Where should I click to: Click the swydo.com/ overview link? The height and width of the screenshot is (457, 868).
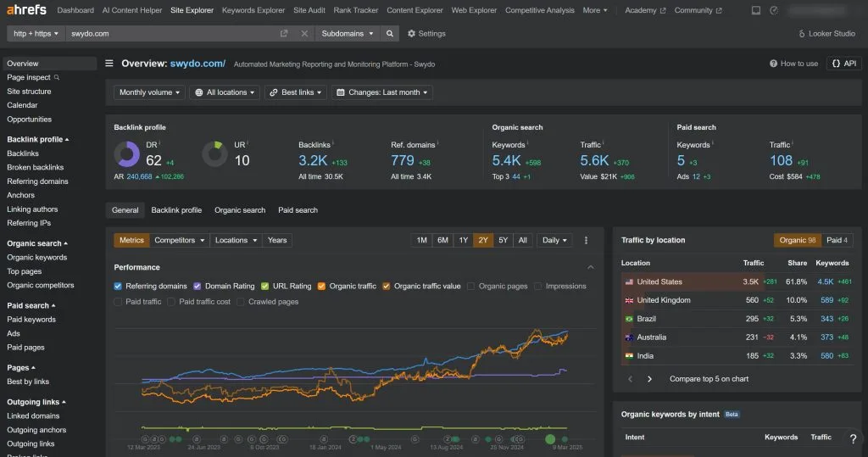[198, 63]
